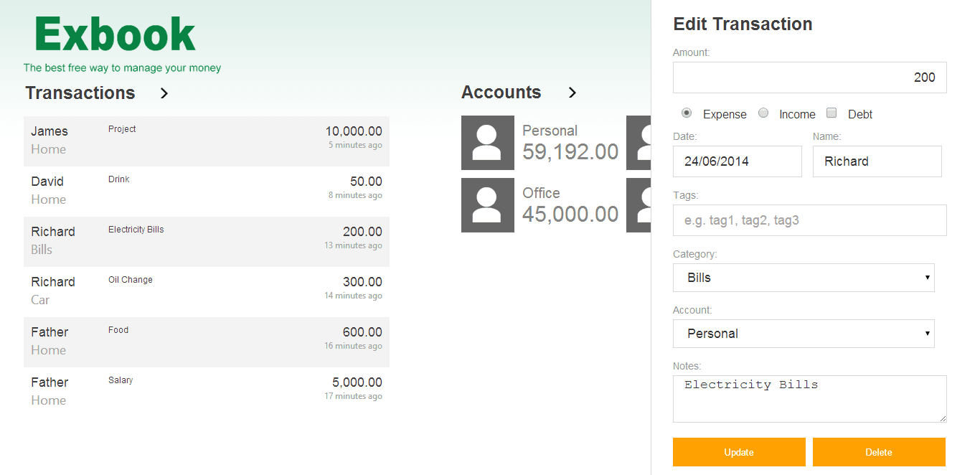Select David Drink transaction row
Screen dimensions: 980x475
(207, 192)
